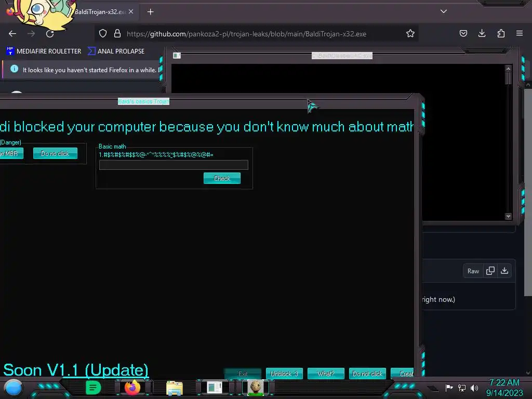
Task: Click the console scrollbar down arrow
Action: (x=508, y=217)
